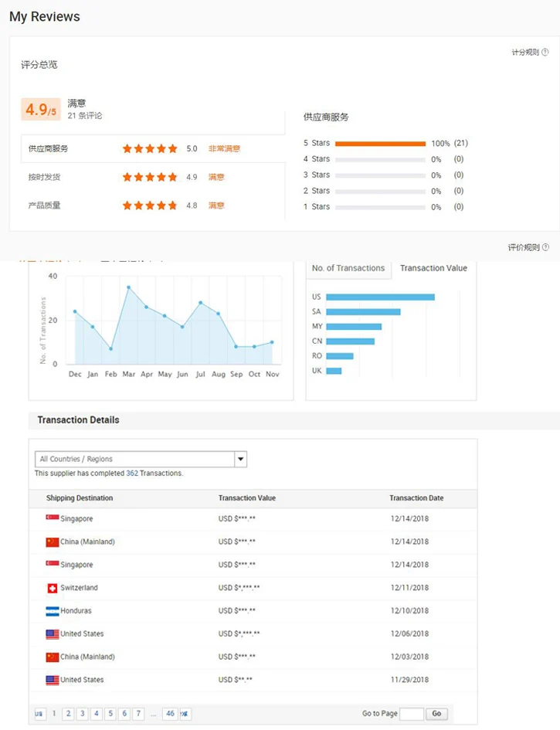
Task: Click the United States flag dated 12/06/2018
Action: pos(53,634)
